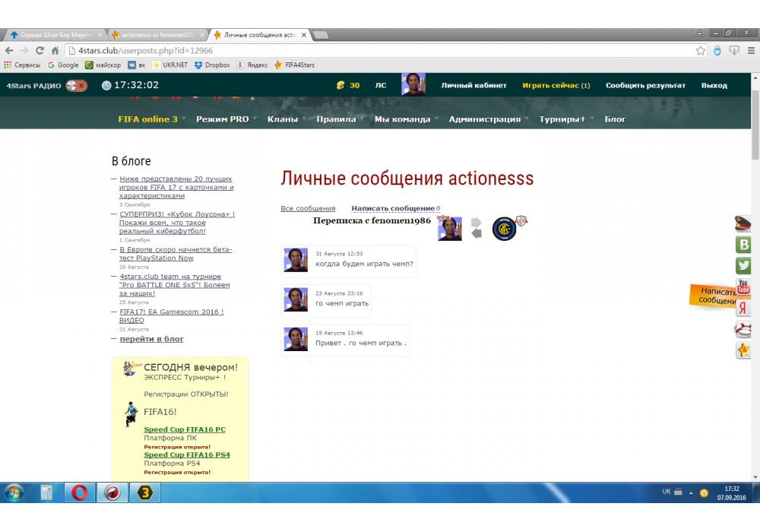Toggle the 4Stars radio switch
760x532 pixels.
point(76,86)
